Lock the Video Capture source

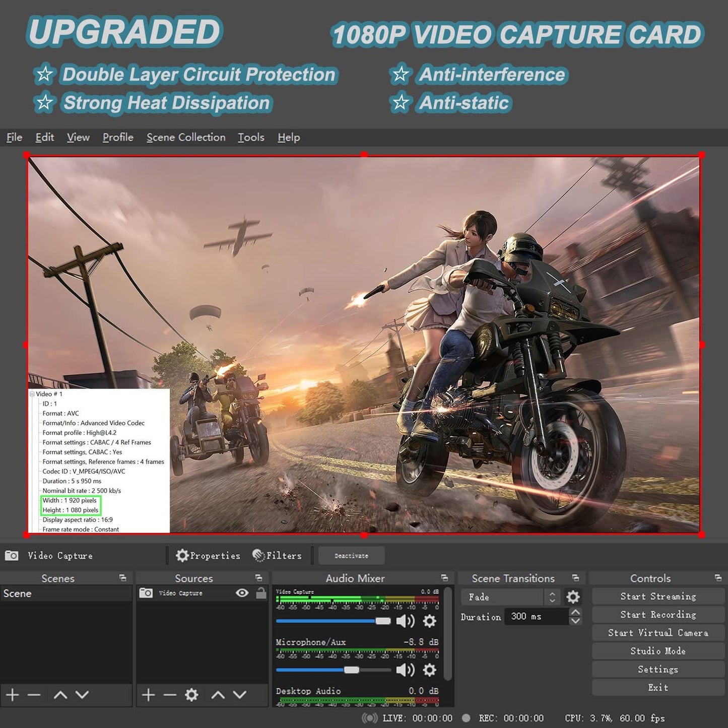tap(261, 593)
